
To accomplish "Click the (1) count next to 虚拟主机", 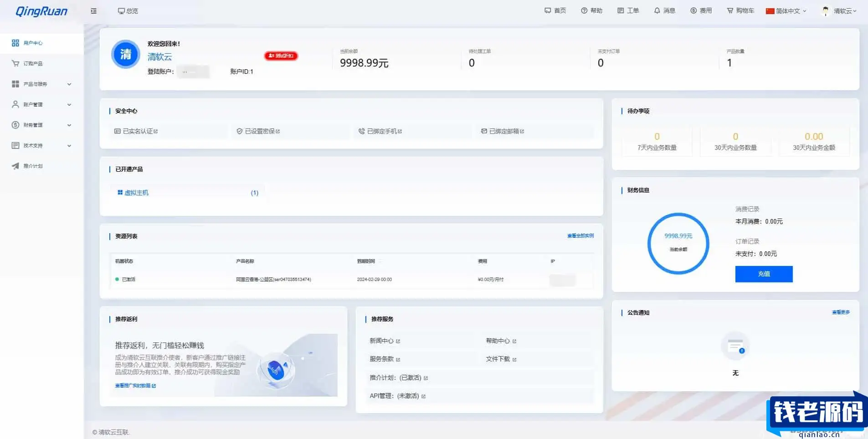I will [x=255, y=193].
